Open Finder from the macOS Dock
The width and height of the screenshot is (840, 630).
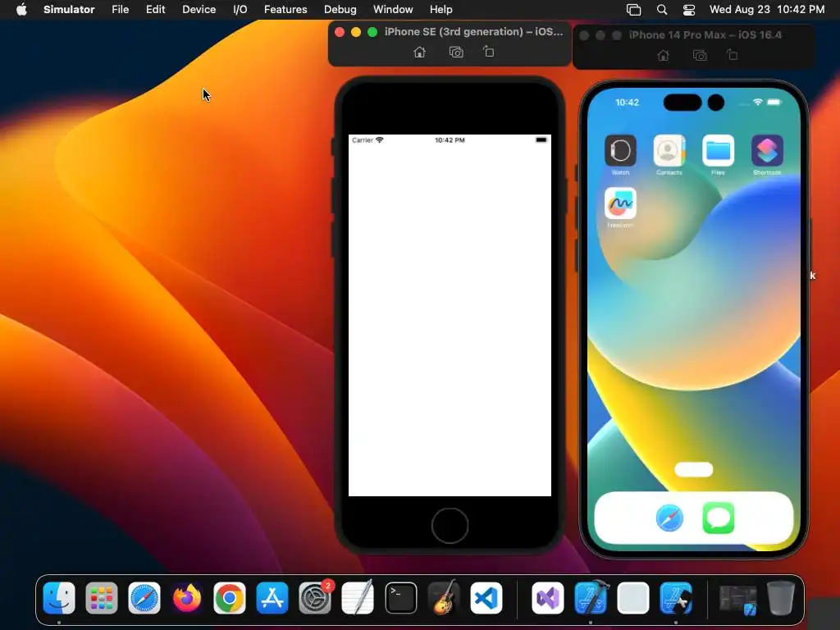(x=59, y=597)
